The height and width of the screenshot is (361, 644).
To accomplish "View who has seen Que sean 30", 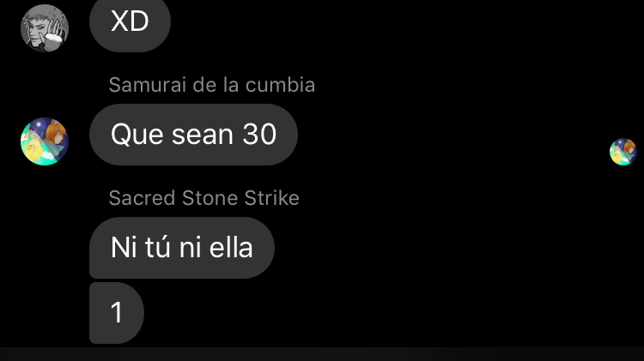I will point(623,152).
